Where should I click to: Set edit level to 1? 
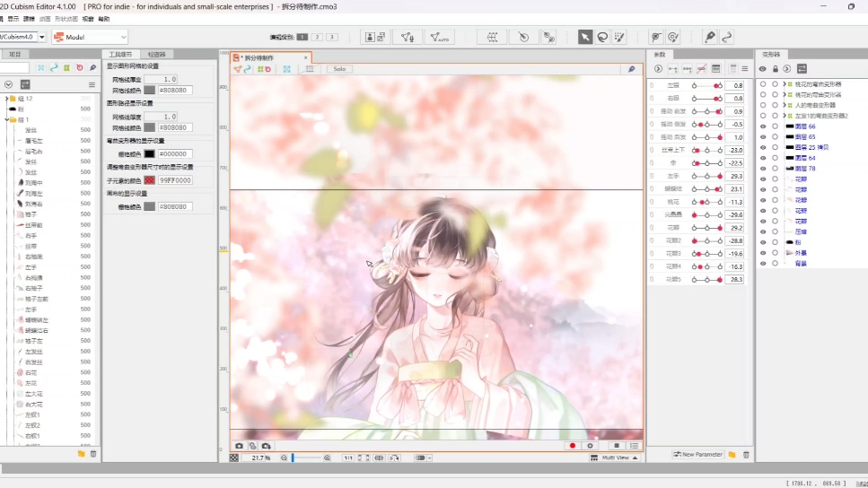[x=302, y=37]
